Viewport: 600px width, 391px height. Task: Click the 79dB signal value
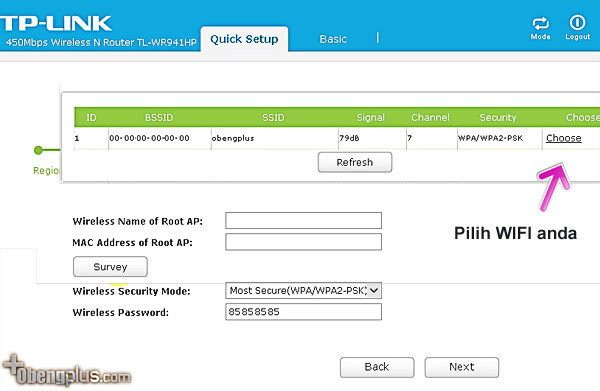coord(349,138)
